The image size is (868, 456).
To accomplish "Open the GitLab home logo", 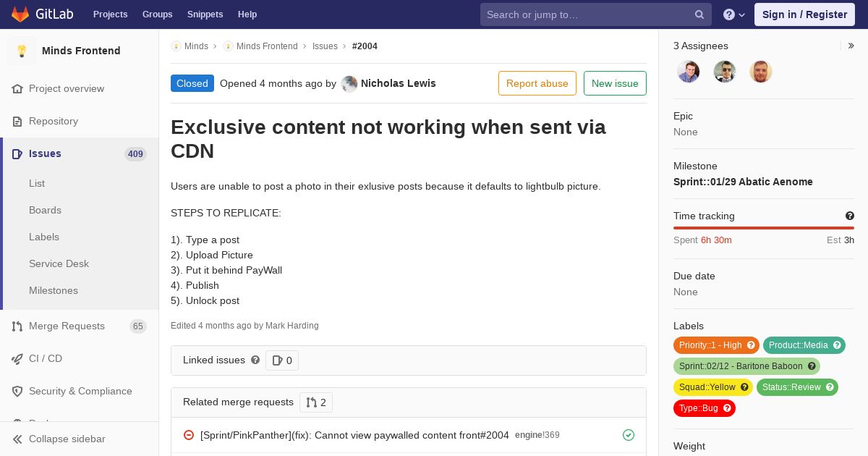I will click(43, 14).
